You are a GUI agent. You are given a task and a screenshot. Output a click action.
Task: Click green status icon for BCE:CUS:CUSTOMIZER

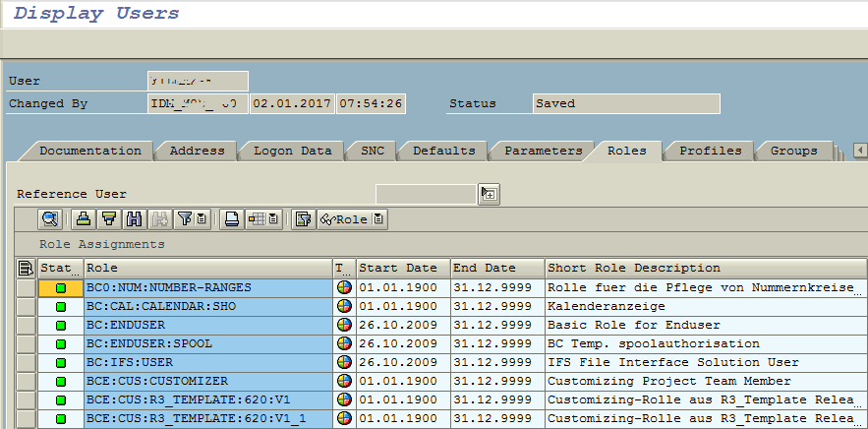pyautogui.click(x=61, y=382)
